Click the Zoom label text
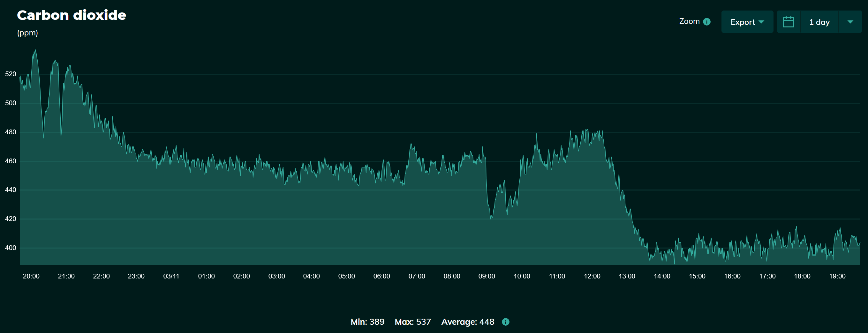Viewport: 868px width, 333px height. [x=689, y=21]
